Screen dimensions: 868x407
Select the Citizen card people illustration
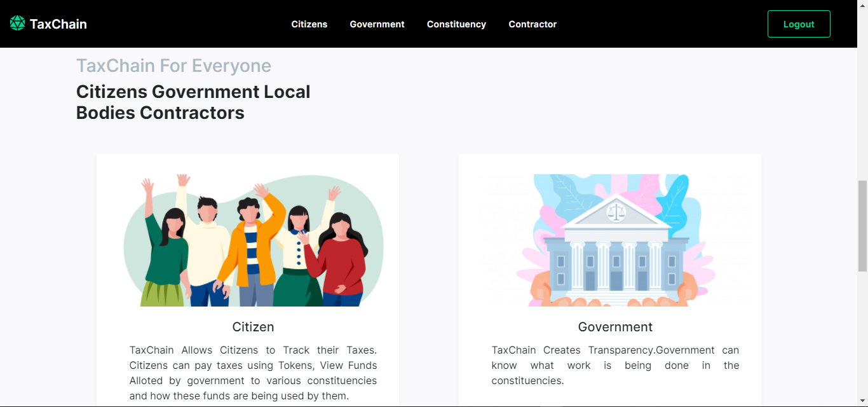(254, 240)
